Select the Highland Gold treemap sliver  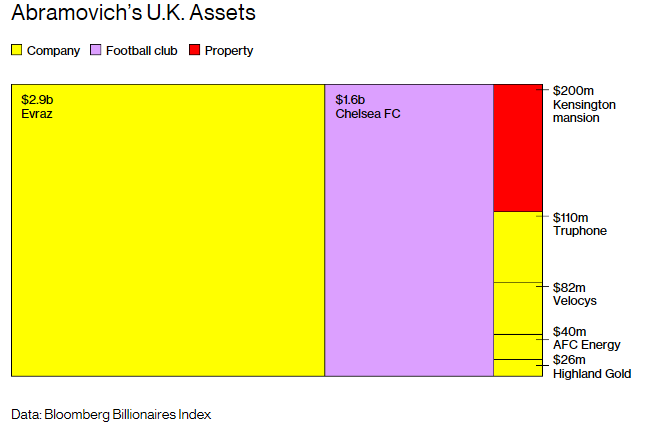(517, 367)
